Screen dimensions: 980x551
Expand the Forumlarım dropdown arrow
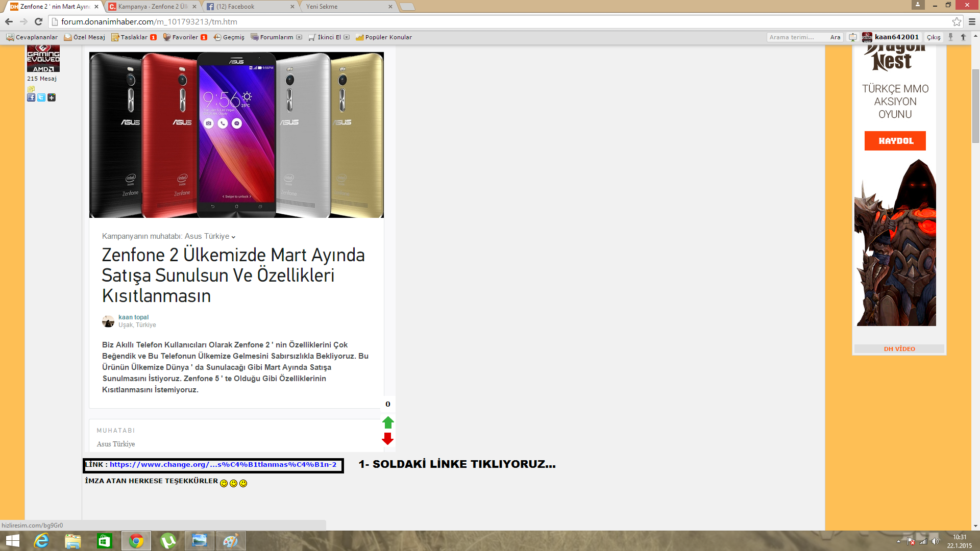tap(299, 37)
